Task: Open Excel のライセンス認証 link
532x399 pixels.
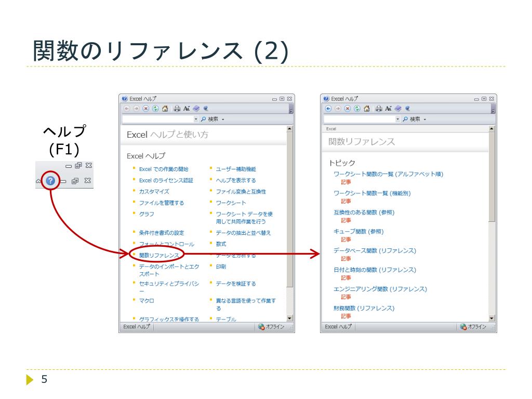Action: click(x=166, y=180)
